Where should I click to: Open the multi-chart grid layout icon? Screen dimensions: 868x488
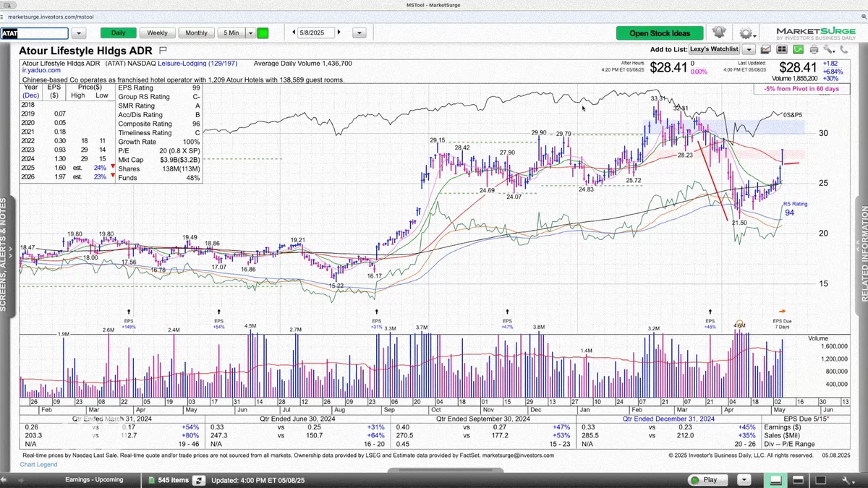(782, 49)
